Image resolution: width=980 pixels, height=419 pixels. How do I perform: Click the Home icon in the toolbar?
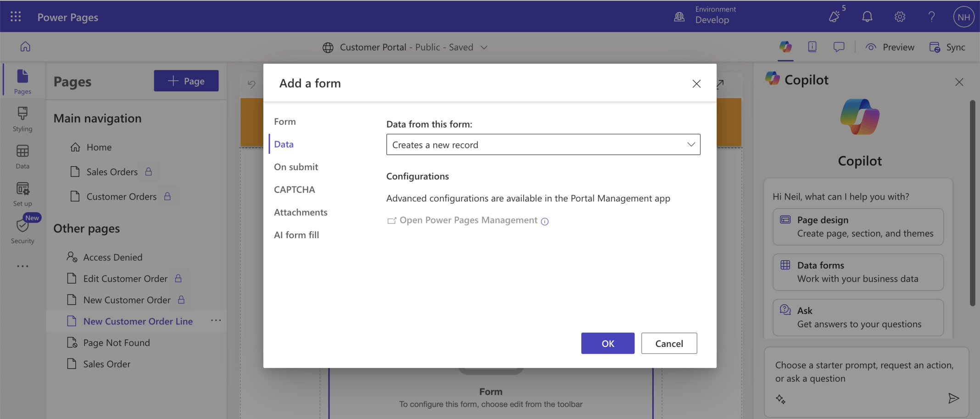[25, 47]
